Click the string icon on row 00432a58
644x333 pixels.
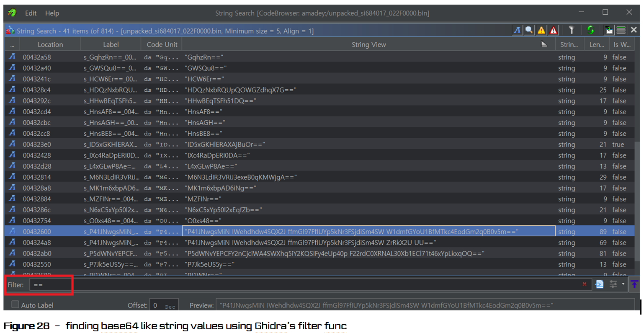point(12,57)
